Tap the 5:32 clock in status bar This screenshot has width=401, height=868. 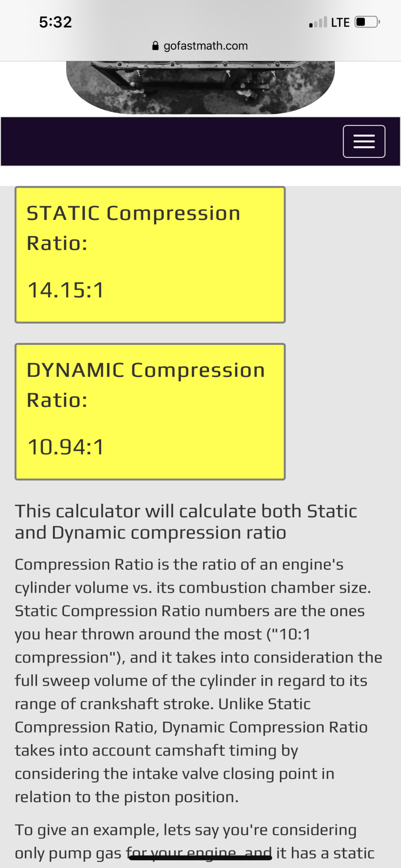55,22
